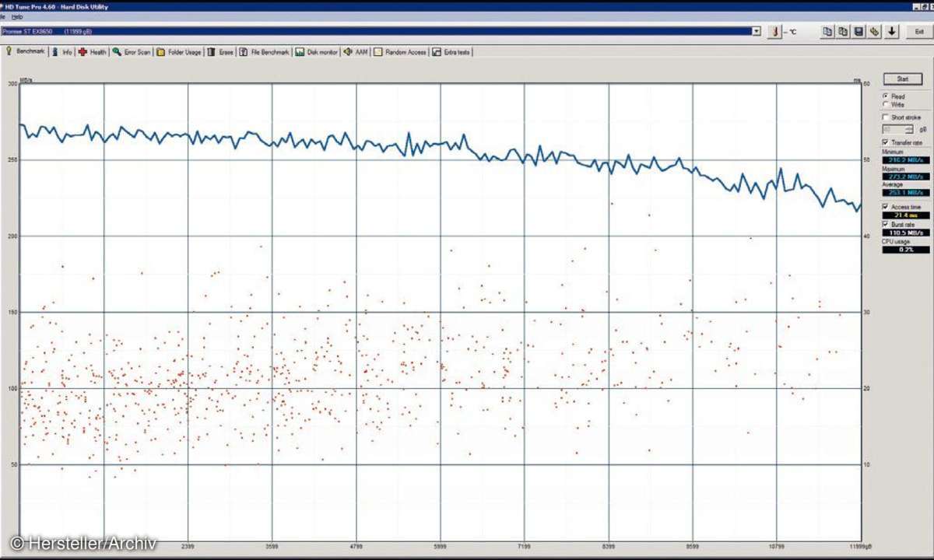Select the Write radio button
The image size is (934, 560).
[886, 104]
